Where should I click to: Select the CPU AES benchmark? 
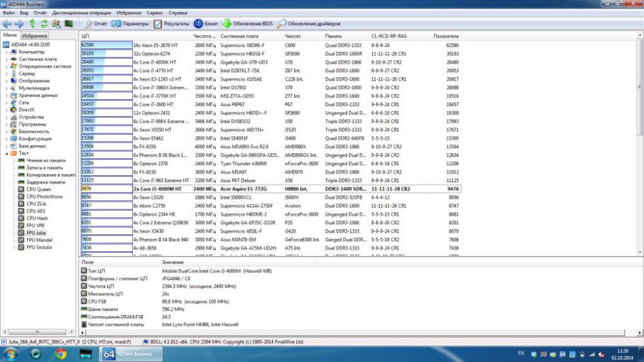click(32, 211)
